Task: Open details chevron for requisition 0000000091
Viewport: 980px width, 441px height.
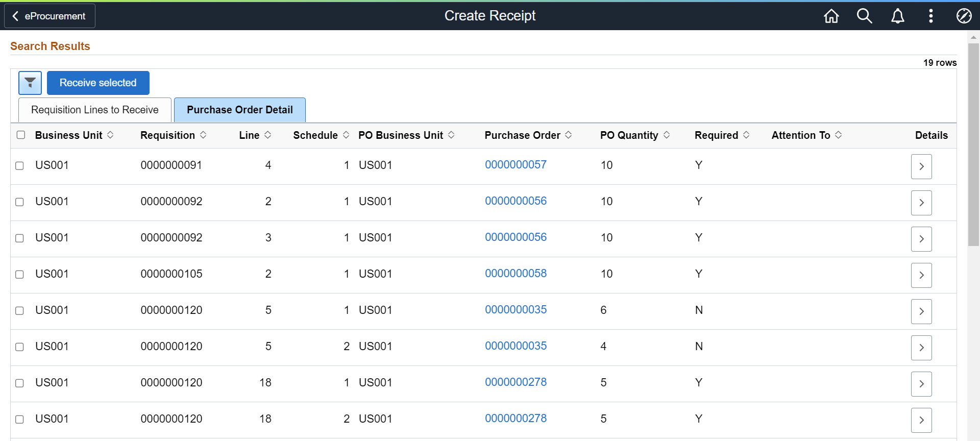Action: coord(921,166)
